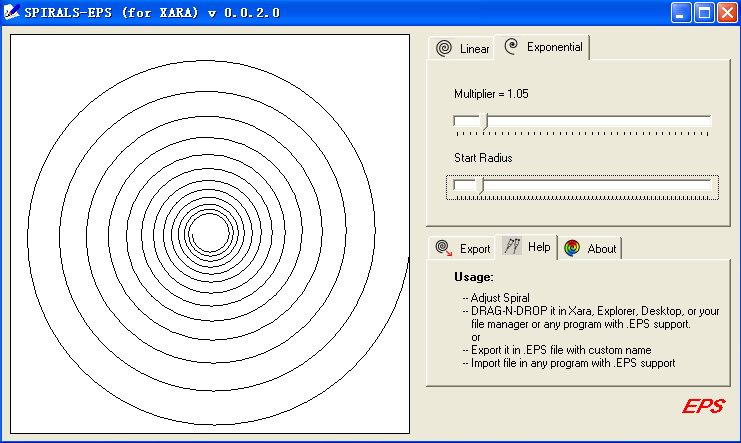Click the 'DRAG-N-DROP it in Xara' line
Image resolution: width=741 pixels, height=443 pixels.
click(x=591, y=311)
